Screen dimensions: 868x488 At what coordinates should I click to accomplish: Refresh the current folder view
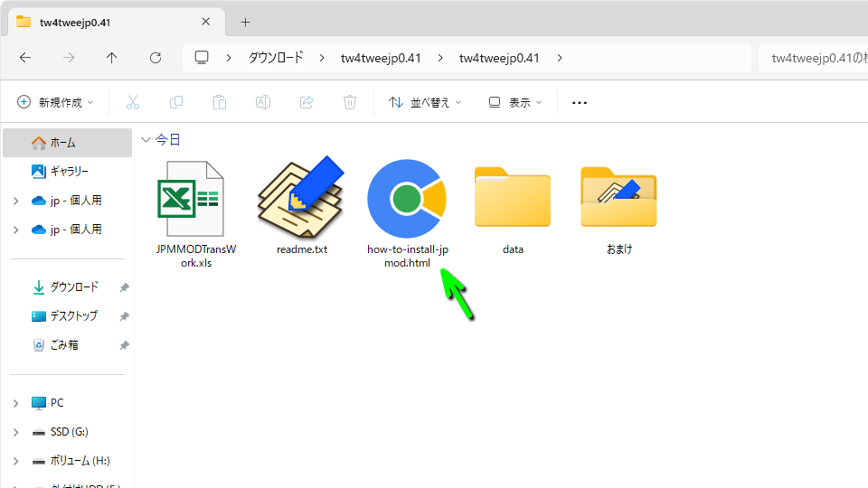(156, 58)
